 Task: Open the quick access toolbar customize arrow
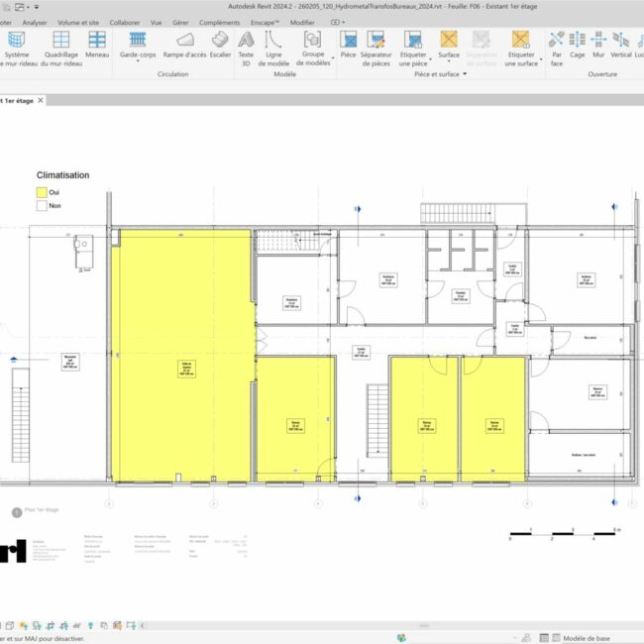tap(37, 7)
